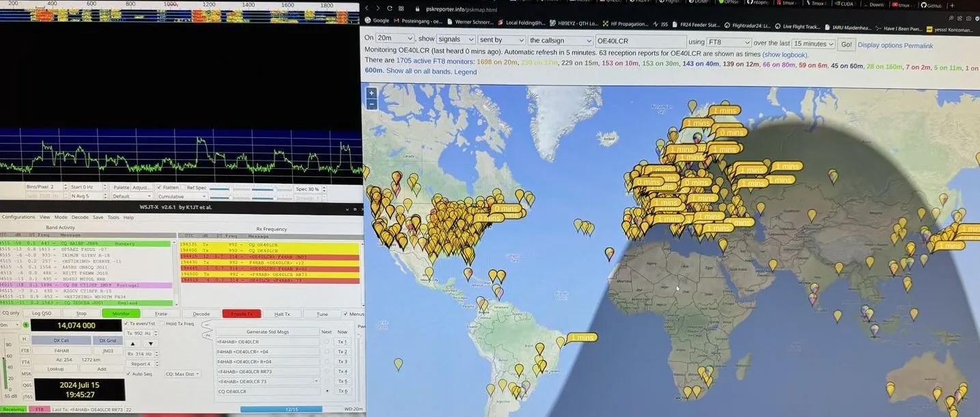
Task: Open the Google bookmark
Action: tap(377, 21)
